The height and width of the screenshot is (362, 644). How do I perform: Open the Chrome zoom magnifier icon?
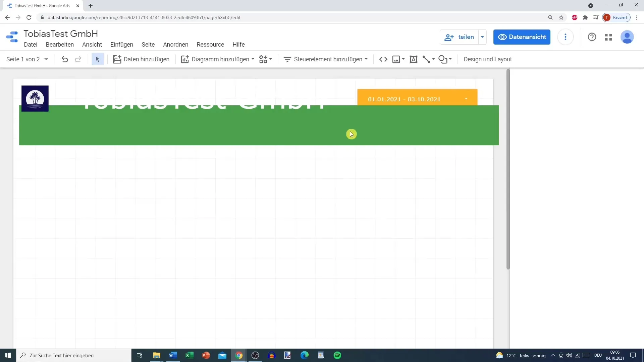[x=550, y=17]
